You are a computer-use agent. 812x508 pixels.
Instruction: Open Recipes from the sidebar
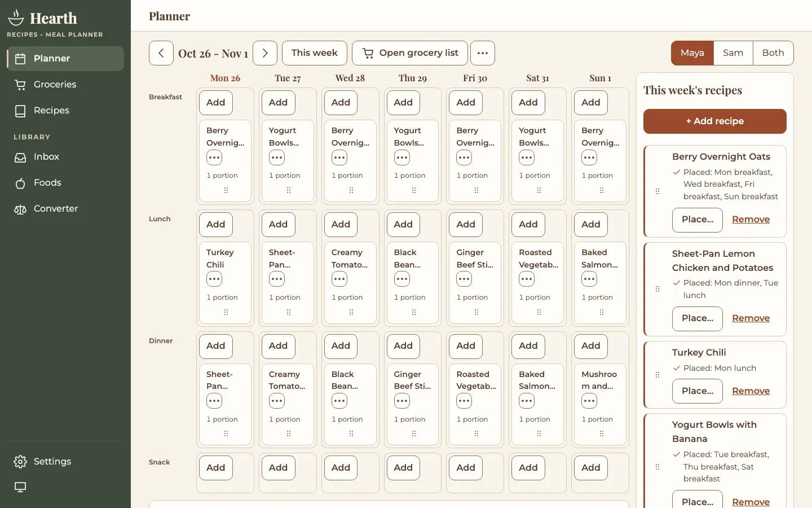pyautogui.click(x=65, y=111)
